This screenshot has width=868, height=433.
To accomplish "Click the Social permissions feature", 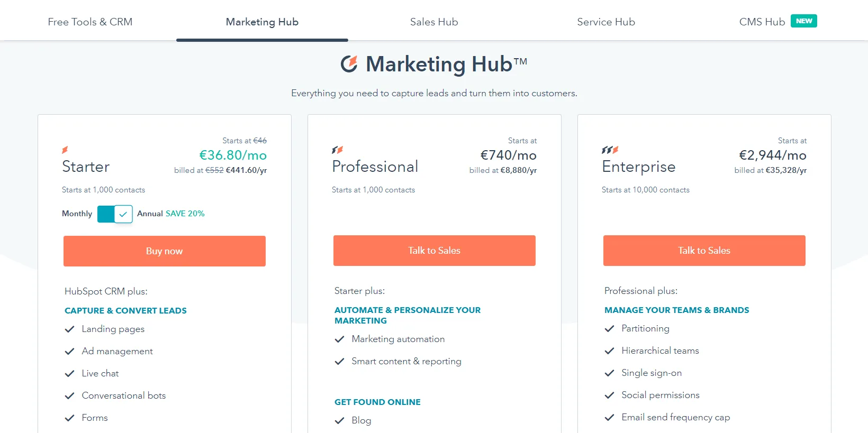I will point(661,395).
